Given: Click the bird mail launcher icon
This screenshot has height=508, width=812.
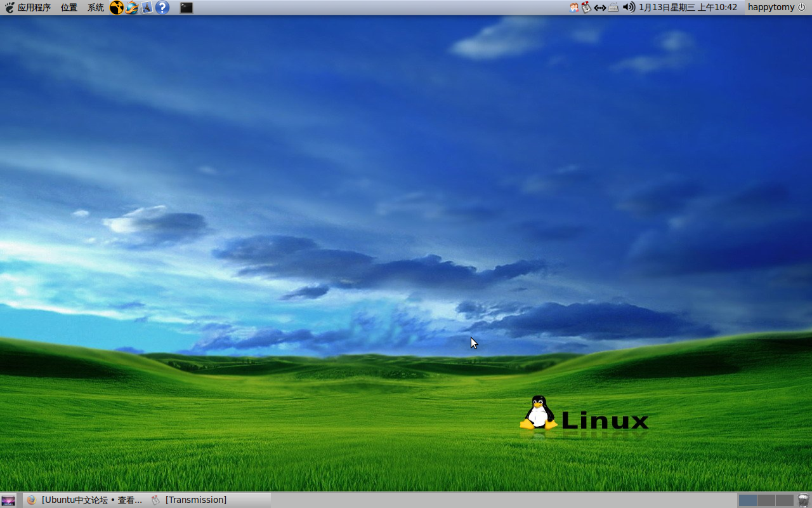Looking at the screenshot, I should coord(147,8).
